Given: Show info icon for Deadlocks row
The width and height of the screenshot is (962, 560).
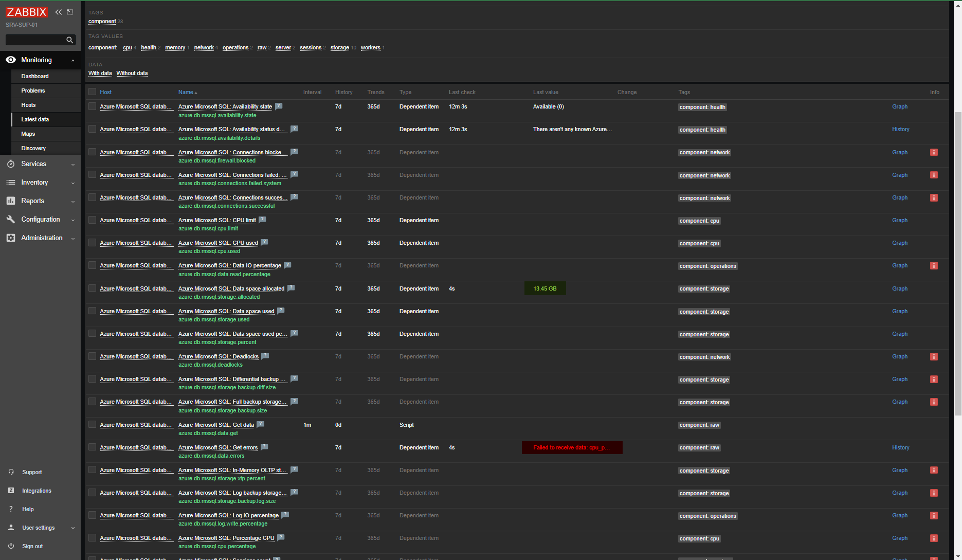Looking at the screenshot, I should pyautogui.click(x=934, y=357).
